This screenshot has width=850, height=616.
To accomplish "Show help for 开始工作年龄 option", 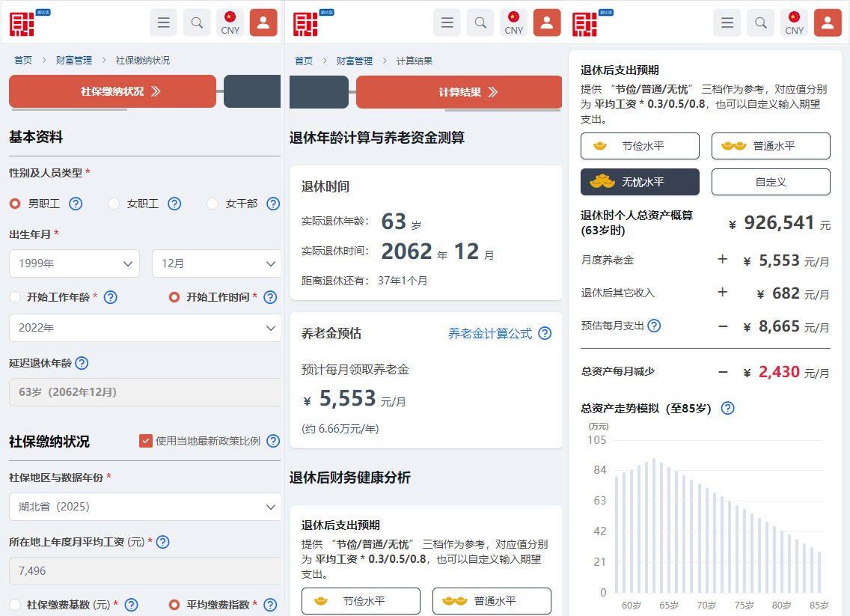I will tap(110, 297).
